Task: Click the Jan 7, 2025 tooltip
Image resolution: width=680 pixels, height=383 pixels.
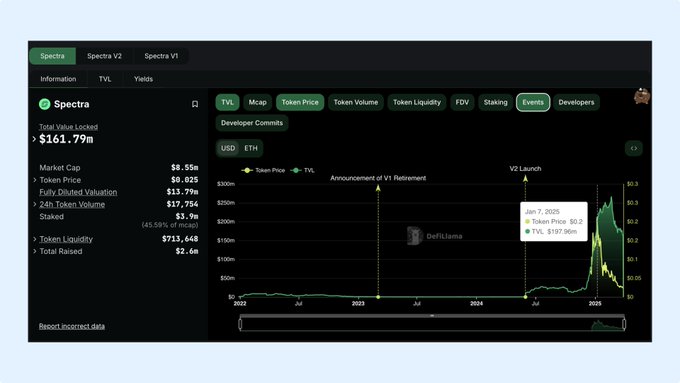Action: pyautogui.click(x=554, y=221)
